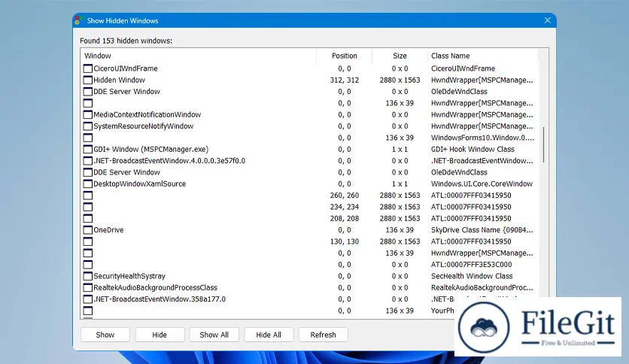Check the GDI+ Window (MSPCManager.exe) checkbox
This screenshot has height=364, width=629.
(x=88, y=150)
